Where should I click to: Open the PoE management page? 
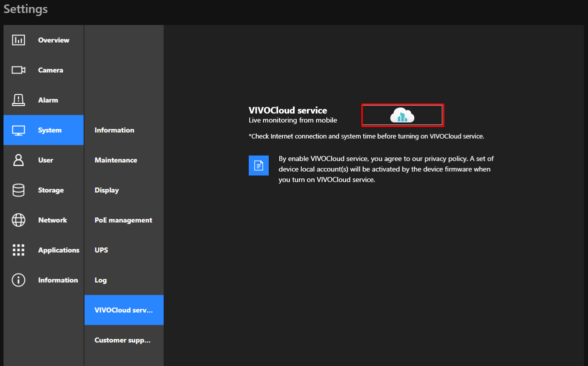pos(123,220)
